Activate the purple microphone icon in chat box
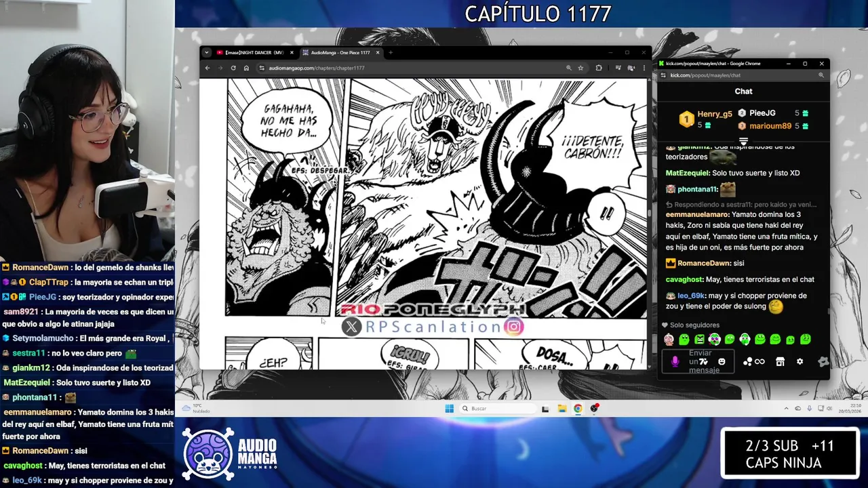 pos(675,362)
